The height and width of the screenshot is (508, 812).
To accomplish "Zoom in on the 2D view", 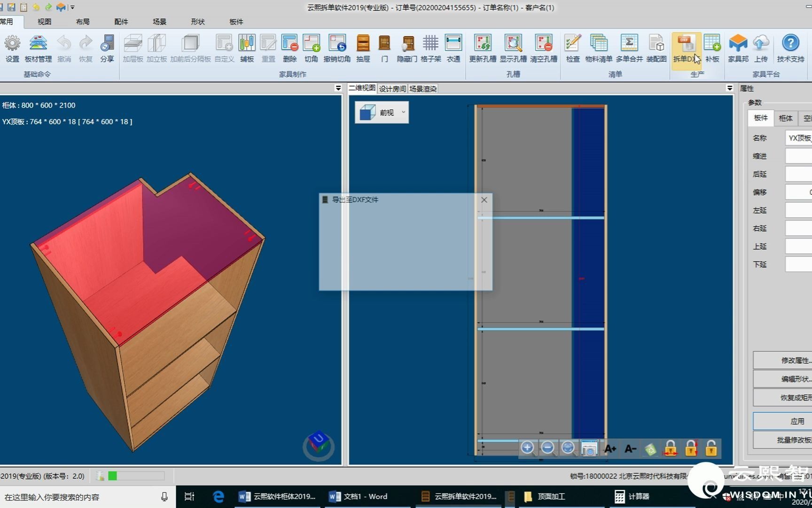I will click(527, 448).
